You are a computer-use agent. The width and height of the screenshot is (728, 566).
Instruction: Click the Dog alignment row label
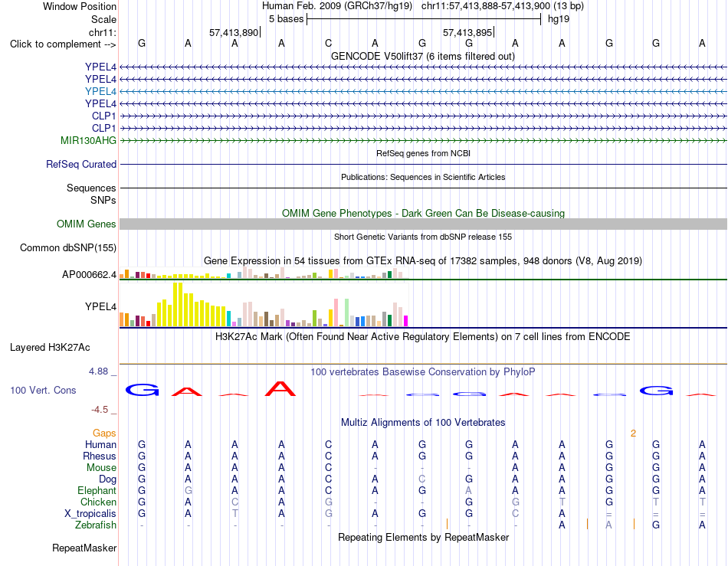[108, 479]
